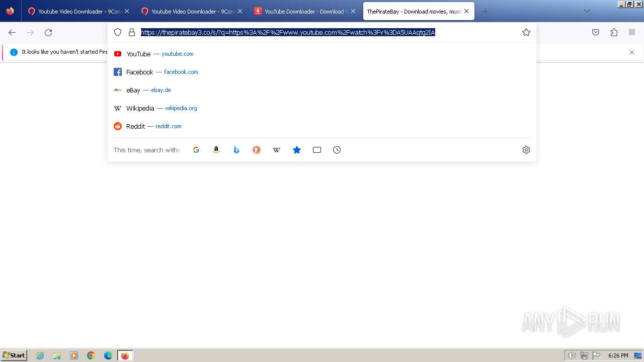
Task: Choose the Wikipedia wikipedia.org suggestion
Action: point(322,108)
